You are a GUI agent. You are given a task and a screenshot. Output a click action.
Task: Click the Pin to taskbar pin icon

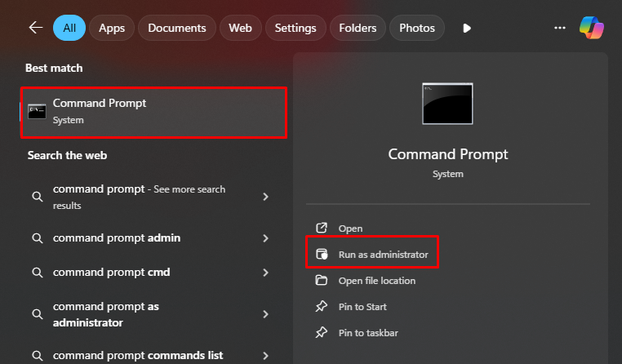pos(322,333)
